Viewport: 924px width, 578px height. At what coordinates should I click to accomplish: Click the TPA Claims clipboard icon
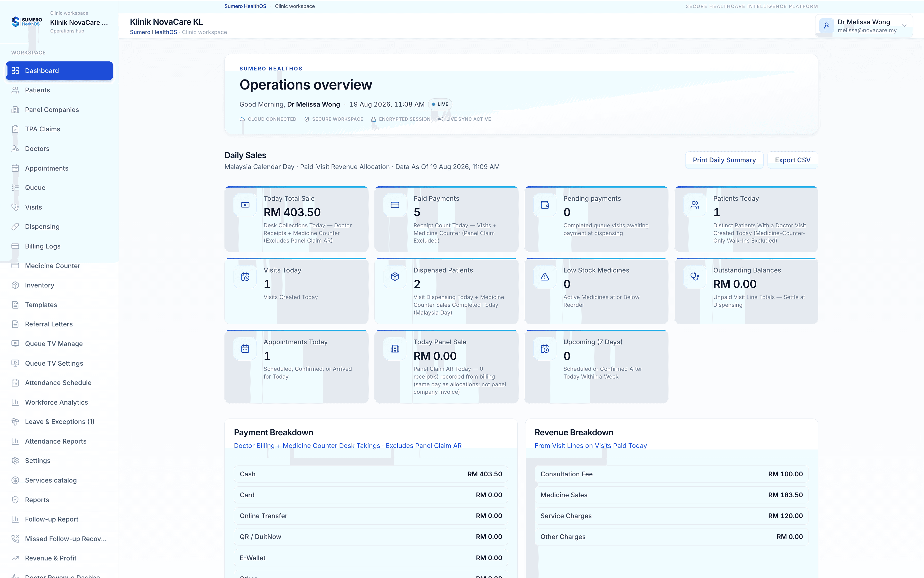[x=15, y=129]
